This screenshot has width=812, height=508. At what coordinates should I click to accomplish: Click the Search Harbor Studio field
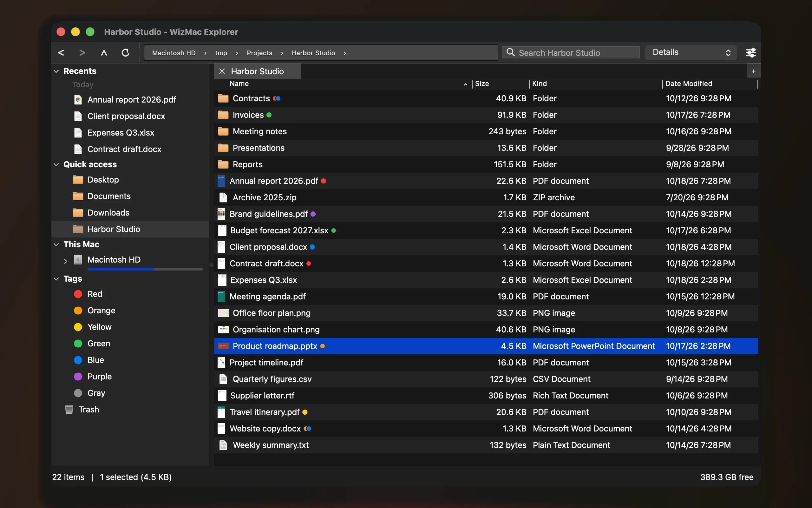(x=570, y=52)
